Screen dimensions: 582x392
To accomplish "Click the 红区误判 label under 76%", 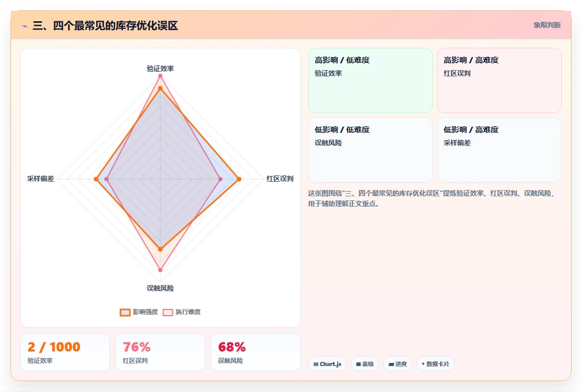I will coord(135,360).
